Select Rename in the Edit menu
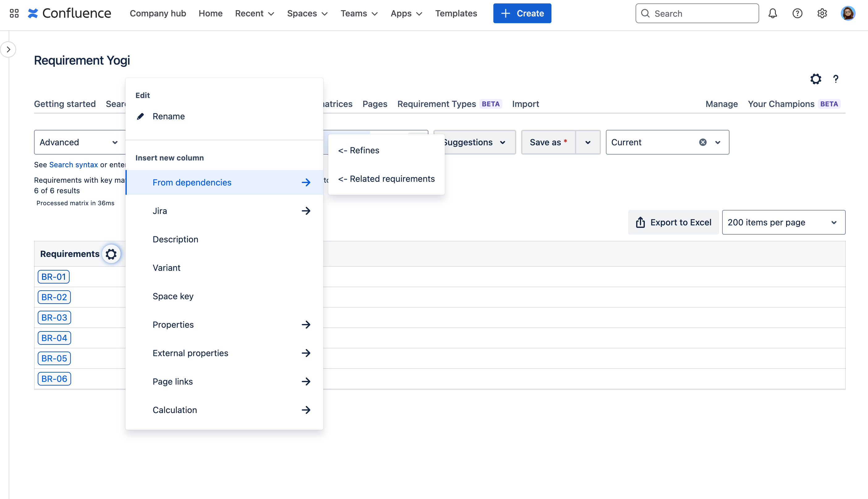Screen dimensions: 868x499 point(168,117)
